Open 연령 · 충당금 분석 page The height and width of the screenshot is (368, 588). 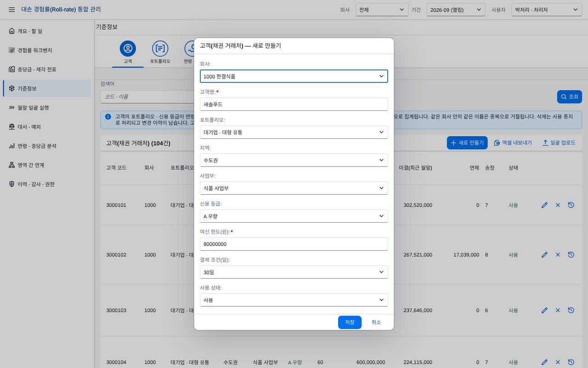click(x=47, y=146)
